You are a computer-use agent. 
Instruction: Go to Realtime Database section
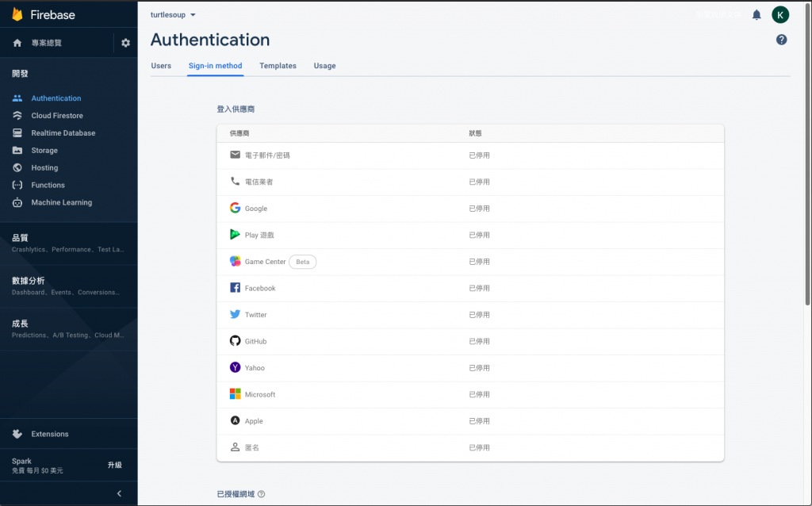click(63, 133)
